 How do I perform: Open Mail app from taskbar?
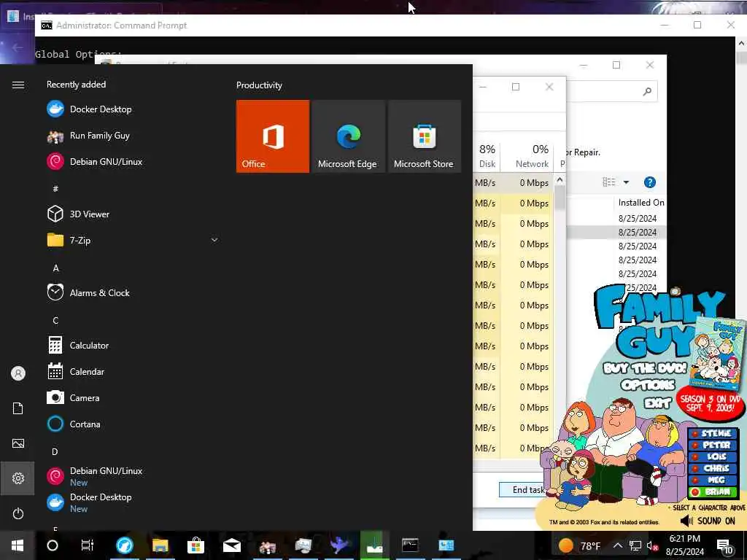point(232,545)
